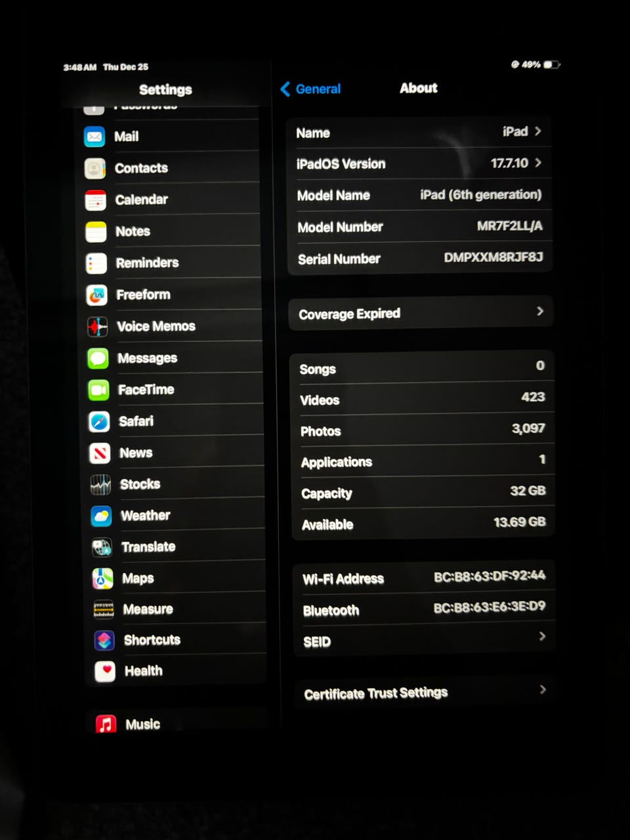Expand the iPadOS Version chevron
This screenshot has width=630, height=840.
pyautogui.click(x=538, y=163)
